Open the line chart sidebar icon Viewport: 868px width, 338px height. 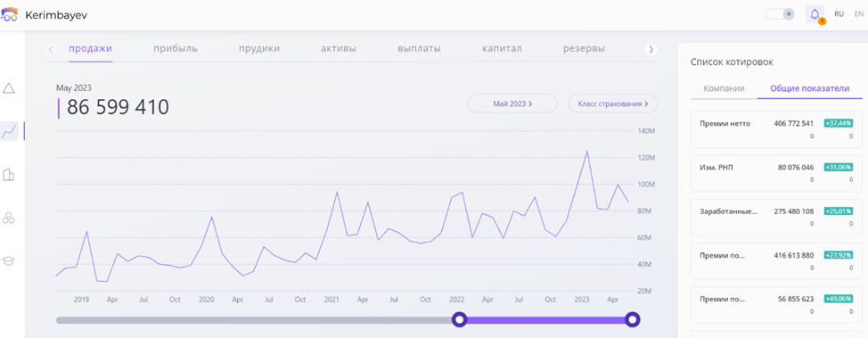[9, 131]
